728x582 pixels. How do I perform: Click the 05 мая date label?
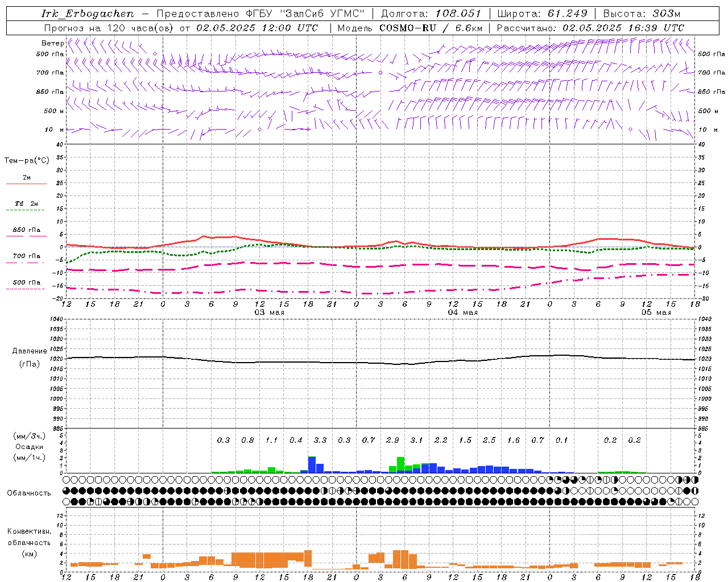656,313
